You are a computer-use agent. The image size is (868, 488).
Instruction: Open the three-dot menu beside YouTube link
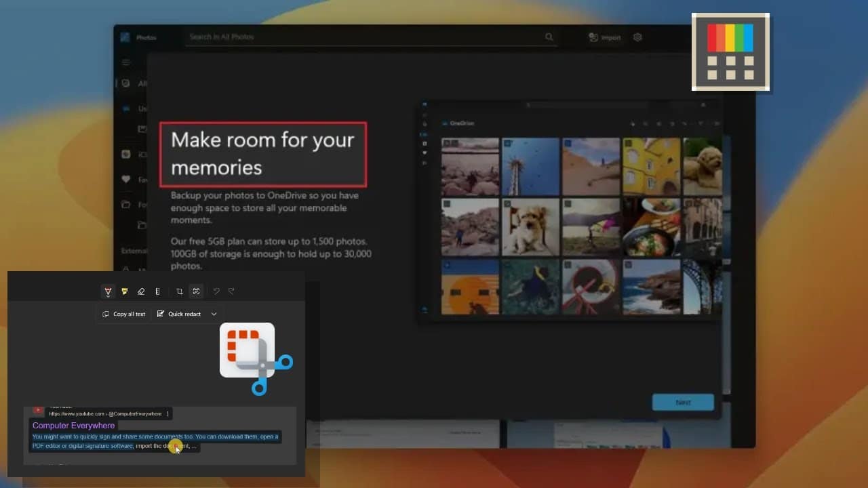(x=167, y=413)
